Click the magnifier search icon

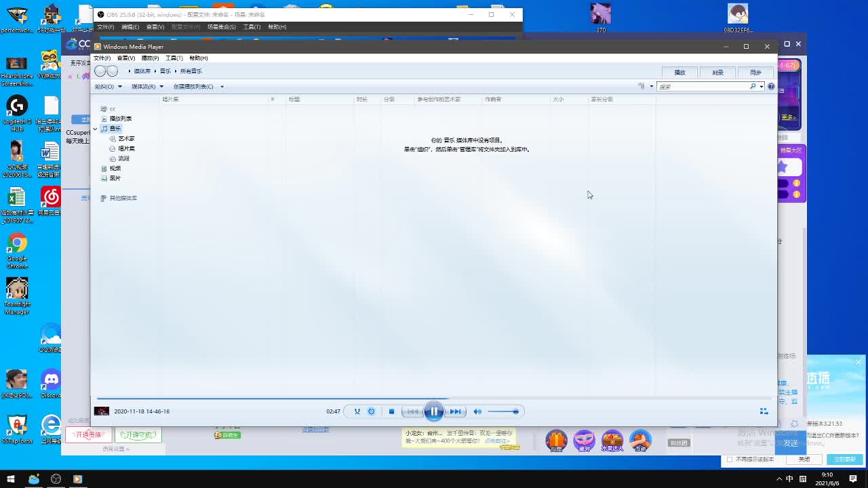click(x=753, y=87)
